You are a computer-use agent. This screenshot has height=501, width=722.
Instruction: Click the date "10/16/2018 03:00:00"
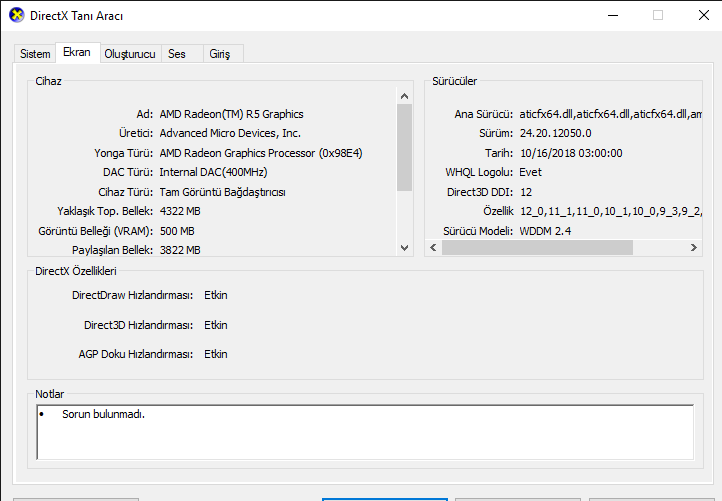571,153
